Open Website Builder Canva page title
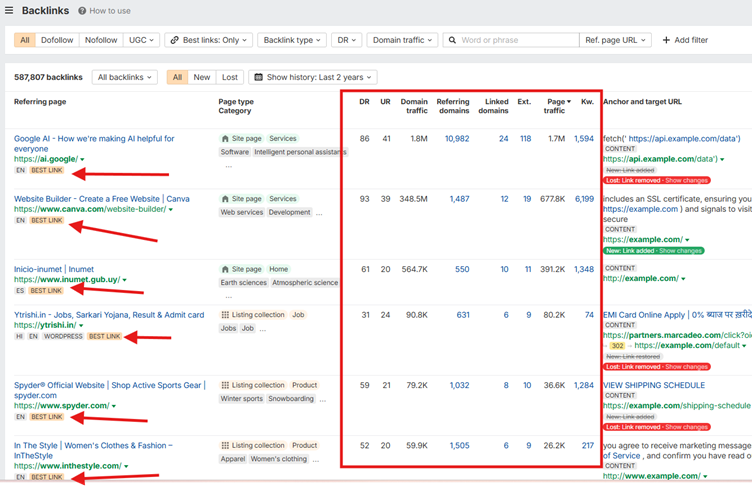This screenshot has width=752, height=486. coord(102,199)
